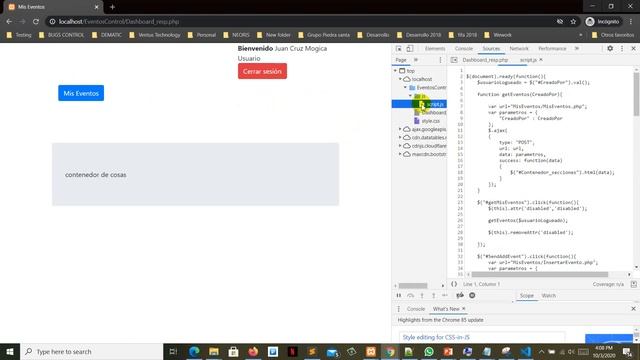Screen dimensions: 640x360
Task: Expand the ajax.googleapis tree node
Action: [400, 129]
